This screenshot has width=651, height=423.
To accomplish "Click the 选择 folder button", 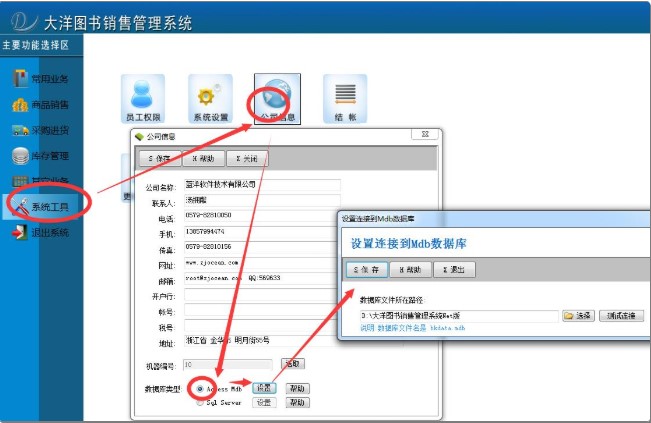I will pyautogui.click(x=578, y=316).
